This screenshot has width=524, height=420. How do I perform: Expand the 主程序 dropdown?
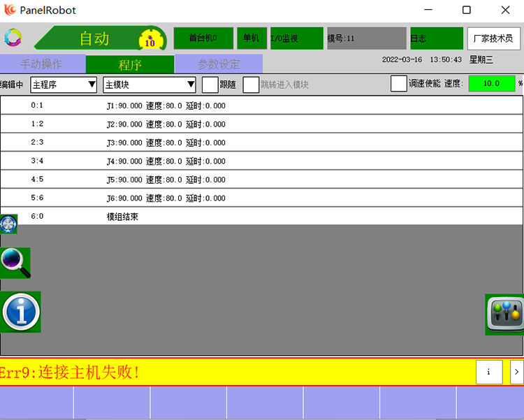64,85
